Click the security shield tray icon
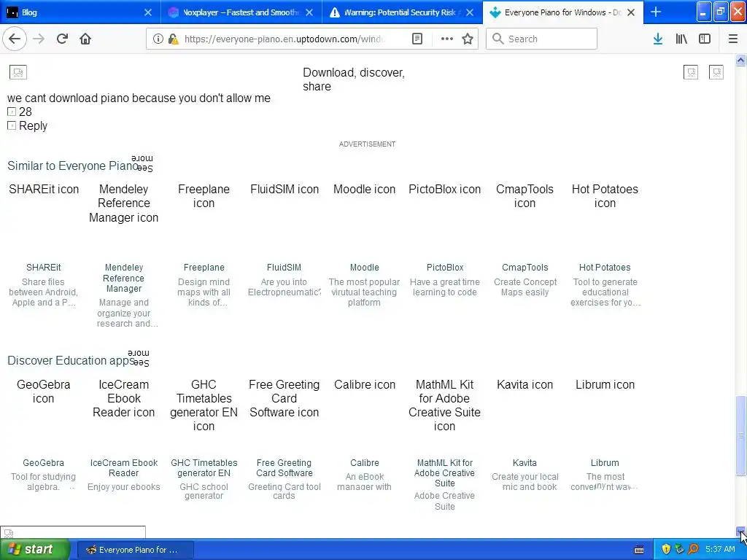This screenshot has height=560, width=747. [666, 550]
